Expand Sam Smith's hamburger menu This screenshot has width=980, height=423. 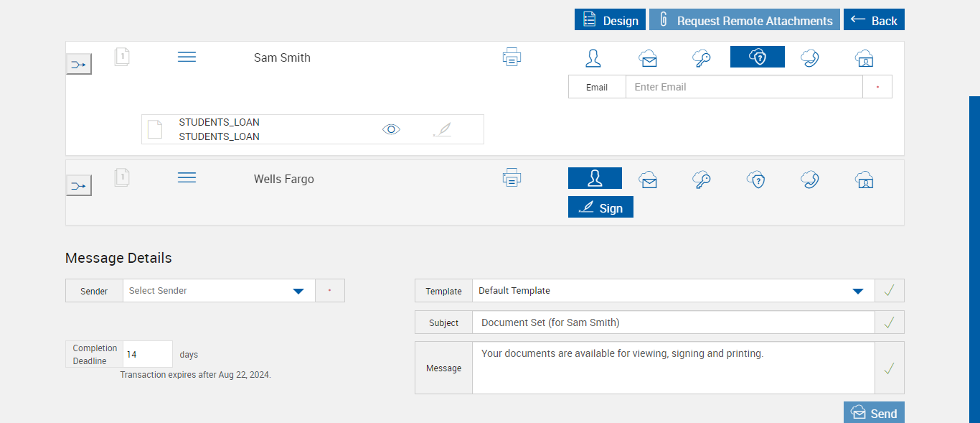(187, 57)
